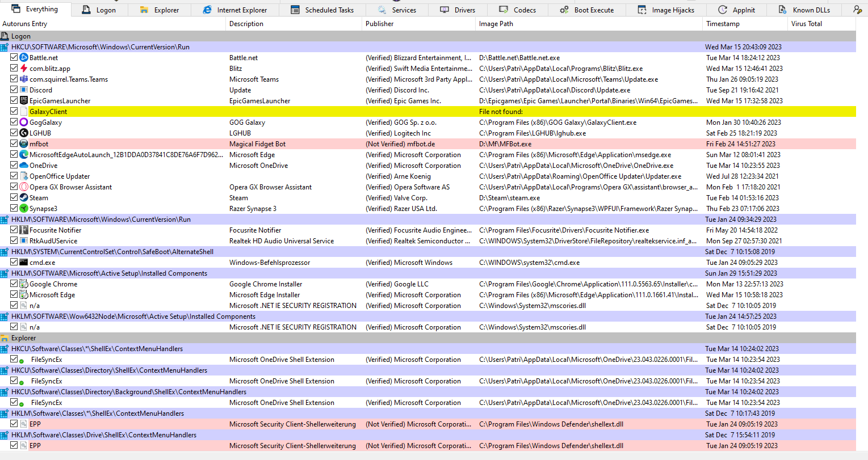Click the Blitz lightning icon
Viewport: 868px width, 460px height.
click(24, 68)
